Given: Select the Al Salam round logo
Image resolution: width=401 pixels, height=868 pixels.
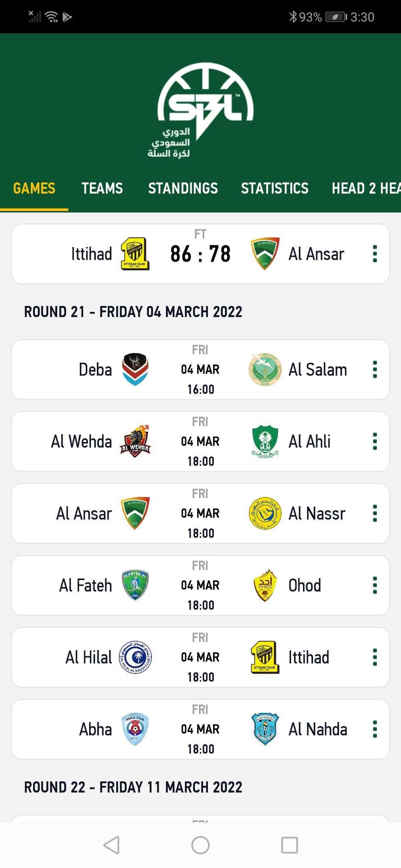Looking at the screenshot, I should tap(265, 370).
